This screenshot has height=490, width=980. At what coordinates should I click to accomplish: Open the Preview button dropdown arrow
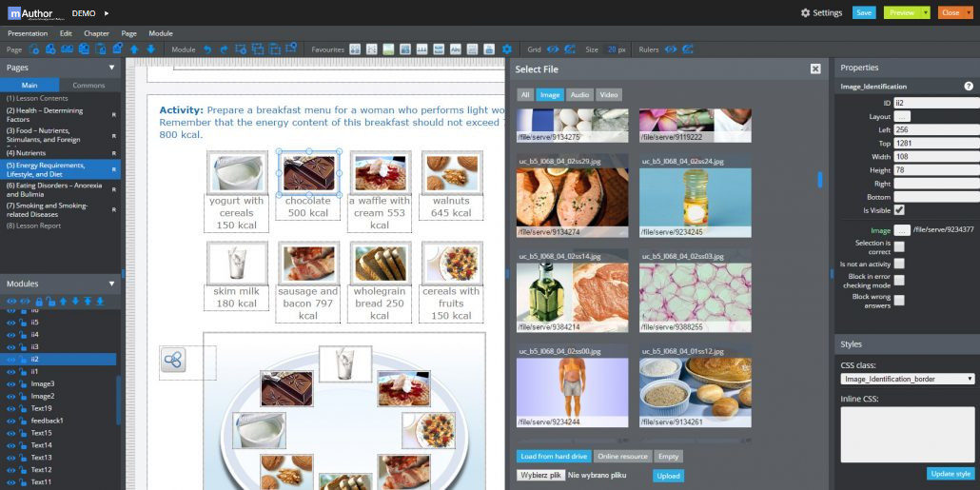[925, 12]
